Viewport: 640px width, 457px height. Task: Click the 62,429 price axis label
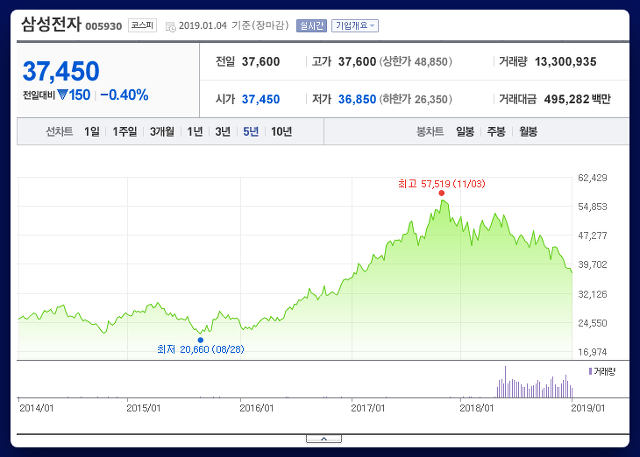[593, 178]
